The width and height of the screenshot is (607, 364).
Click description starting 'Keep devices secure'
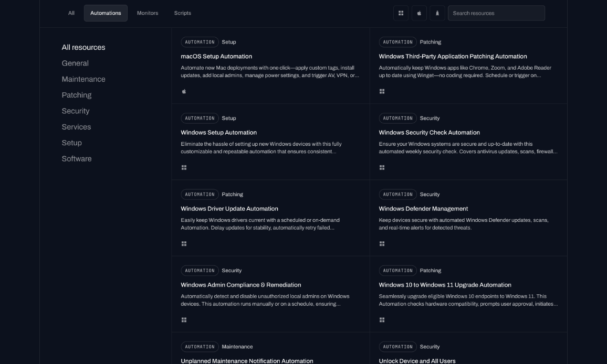point(464,224)
